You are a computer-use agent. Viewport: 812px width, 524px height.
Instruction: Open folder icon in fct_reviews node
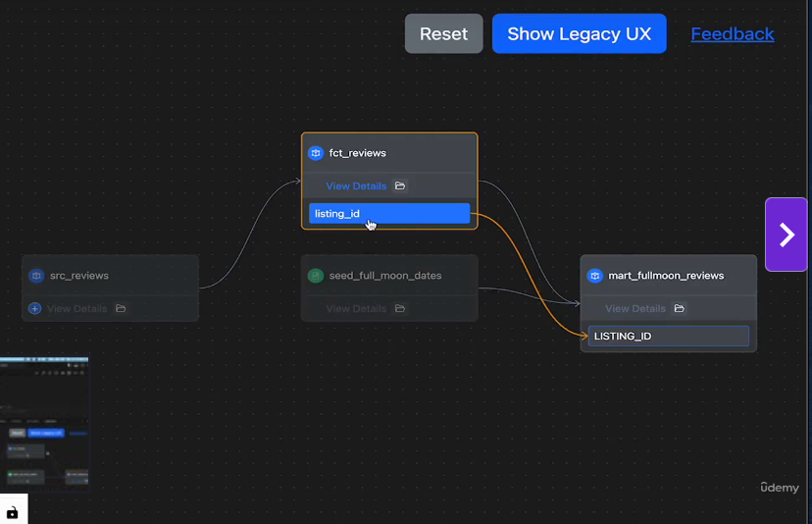pos(400,185)
